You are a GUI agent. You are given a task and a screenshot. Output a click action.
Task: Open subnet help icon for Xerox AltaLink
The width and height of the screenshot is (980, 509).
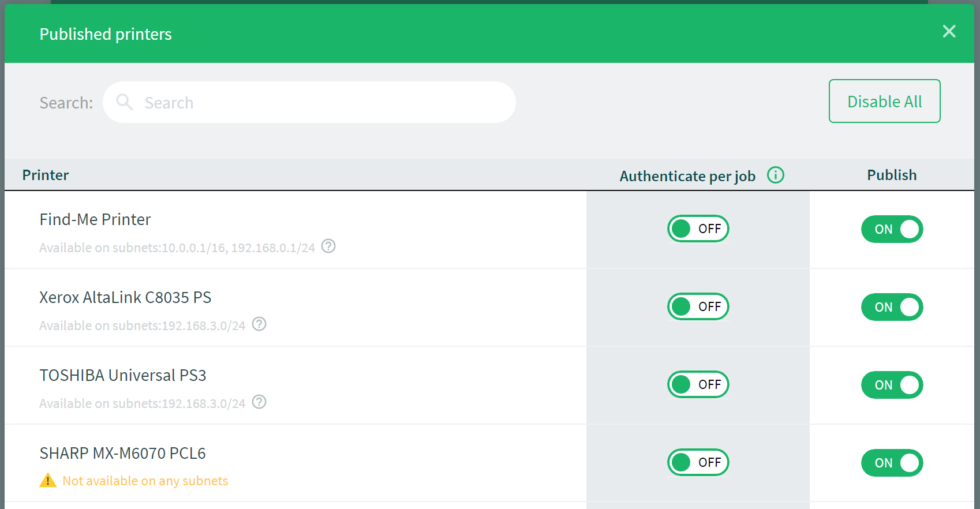pos(259,324)
